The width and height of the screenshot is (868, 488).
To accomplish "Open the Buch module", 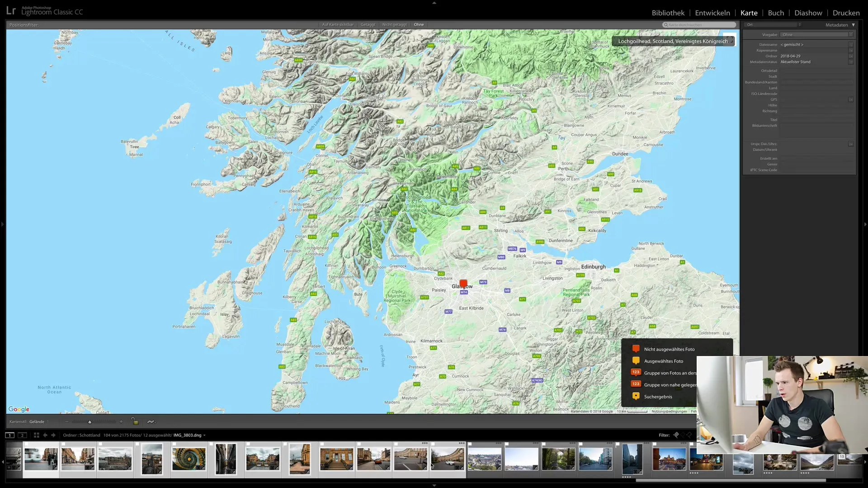I will coord(776,13).
